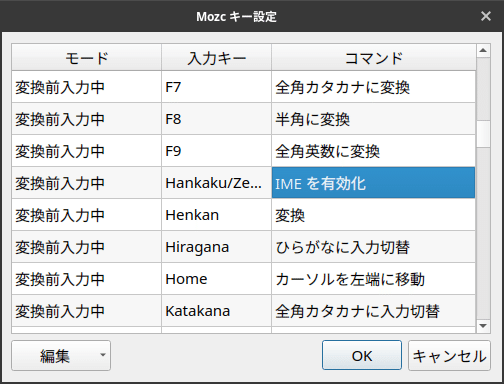Click the 変換前入力中 mode cell in F8 row

pos(87,119)
